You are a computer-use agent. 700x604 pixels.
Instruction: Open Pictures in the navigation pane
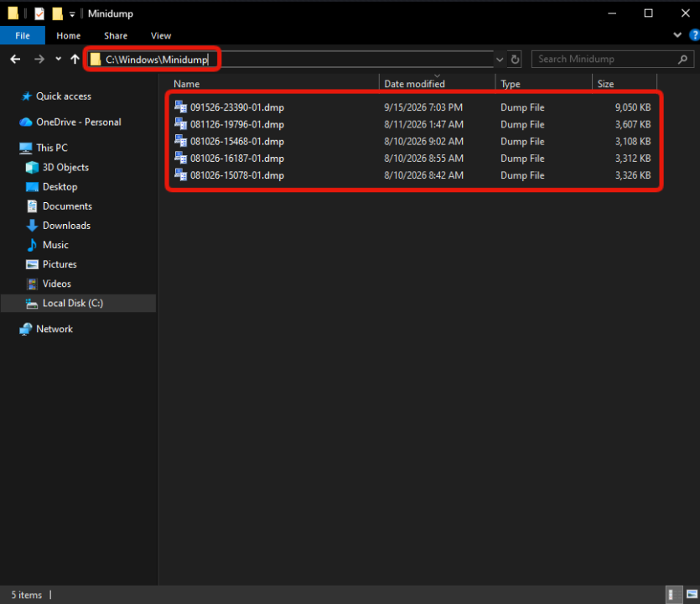(x=60, y=264)
